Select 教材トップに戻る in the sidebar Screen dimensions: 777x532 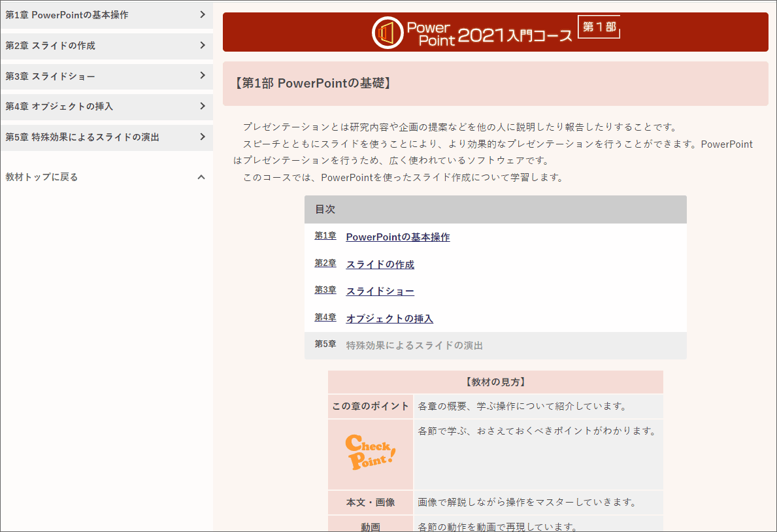click(42, 177)
